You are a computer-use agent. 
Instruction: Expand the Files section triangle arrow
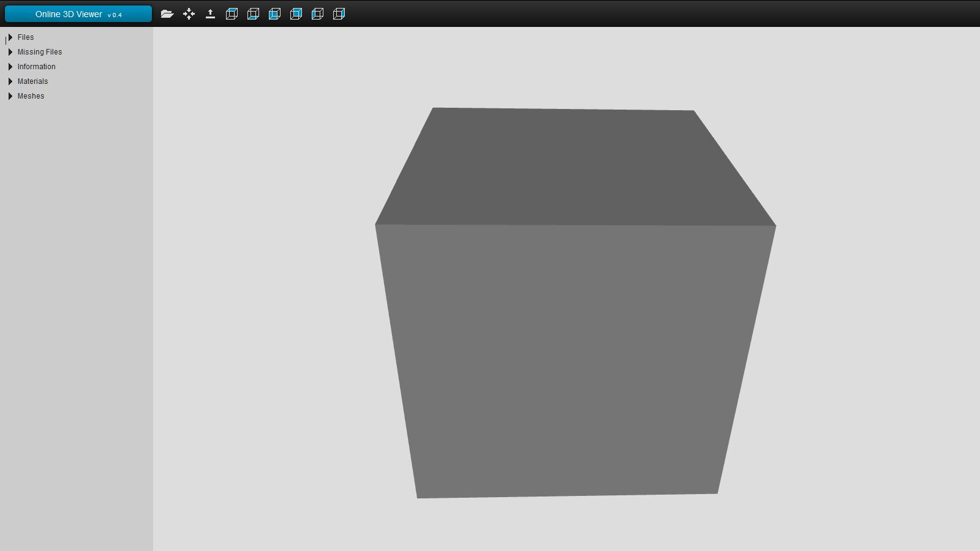(x=10, y=37)
